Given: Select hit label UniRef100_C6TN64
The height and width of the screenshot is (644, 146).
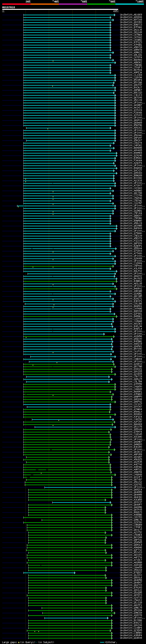Looking at the screenshot, I should pyautogui.click(x=131, y=35).
